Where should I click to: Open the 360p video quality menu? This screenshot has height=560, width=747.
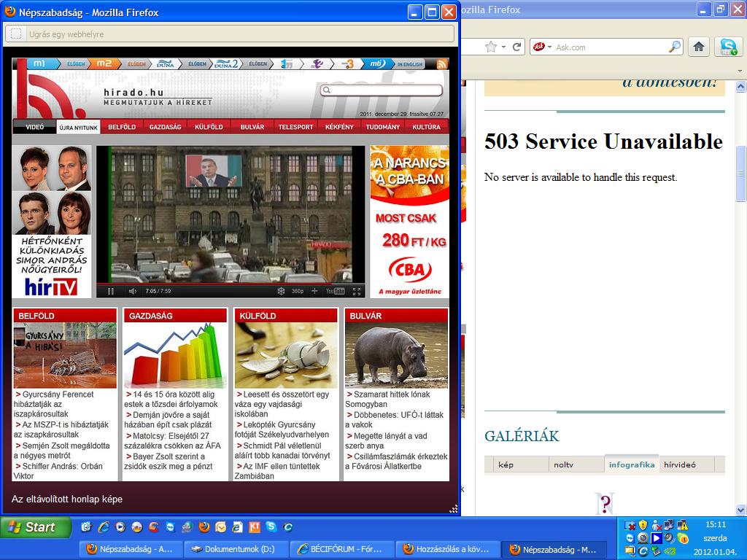click(x=298, y=291)
